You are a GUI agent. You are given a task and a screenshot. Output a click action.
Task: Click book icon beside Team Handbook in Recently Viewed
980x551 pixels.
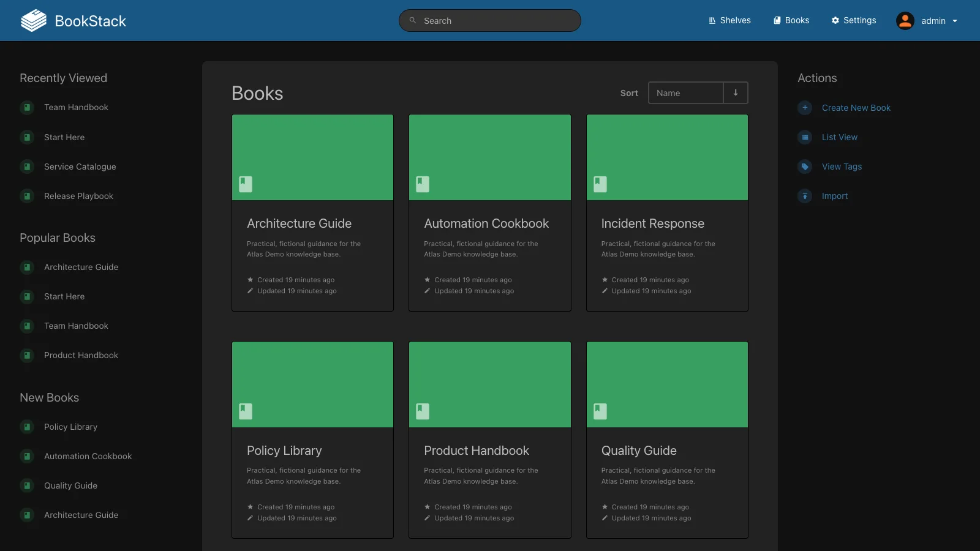[27, 108]
